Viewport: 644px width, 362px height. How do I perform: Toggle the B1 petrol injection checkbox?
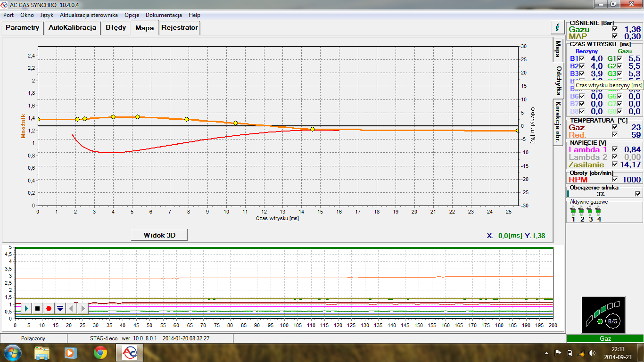point(582,58)
